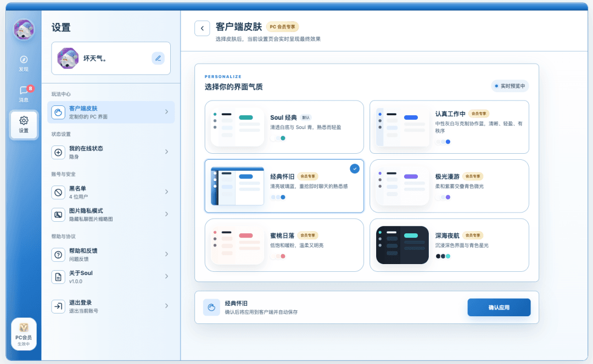Image resolution: width=593 pixels, height=364 pixels.
Task: Click the 帮助和反馈 question mark icon
Action: [x=58, y=255]
